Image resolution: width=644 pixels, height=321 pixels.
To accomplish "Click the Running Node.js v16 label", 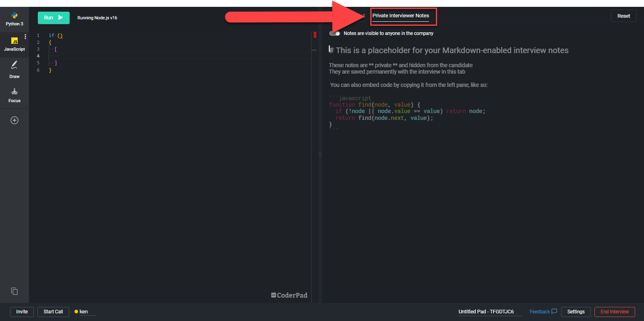I will [97, 18].
